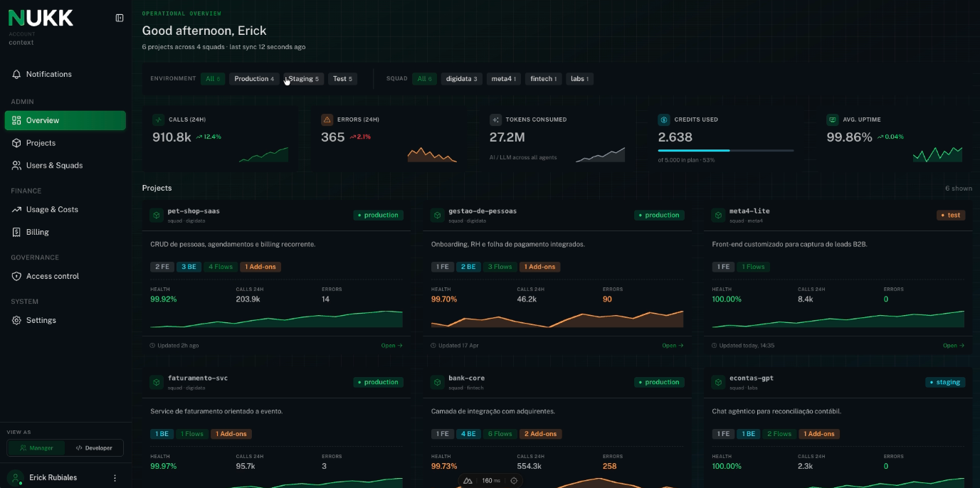Viewport: 980px width, 488px height.
Task: Click the Users & Squads people icon
Action: pos(16,165)
